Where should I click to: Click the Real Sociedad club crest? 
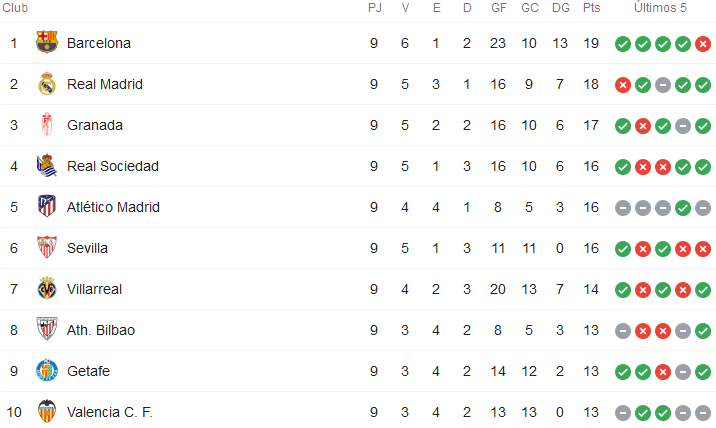click(x=47, y=166)
